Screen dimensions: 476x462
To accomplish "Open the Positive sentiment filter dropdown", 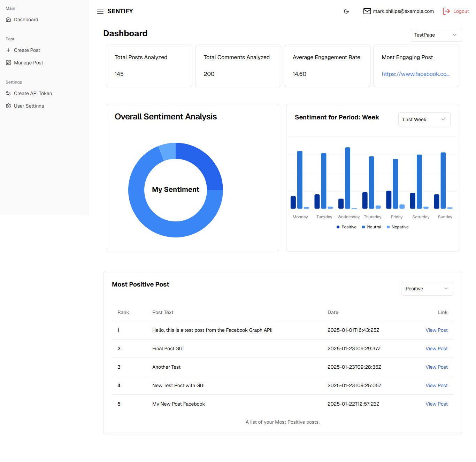I will 427,289.
